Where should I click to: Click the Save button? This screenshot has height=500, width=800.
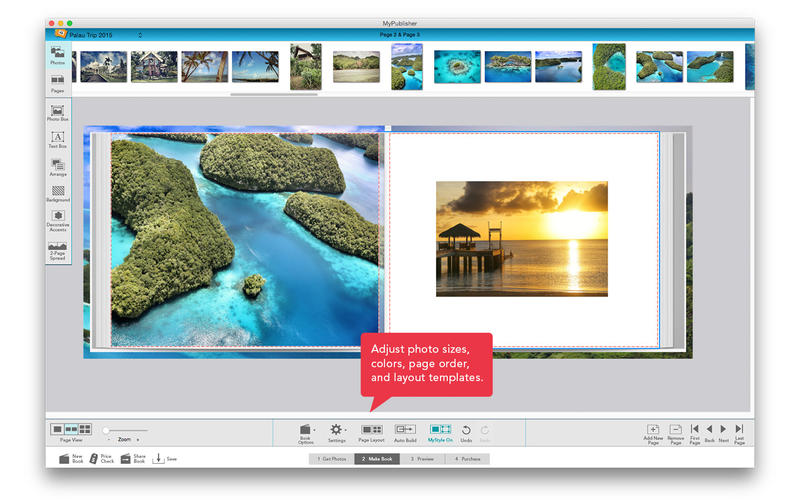165,458
